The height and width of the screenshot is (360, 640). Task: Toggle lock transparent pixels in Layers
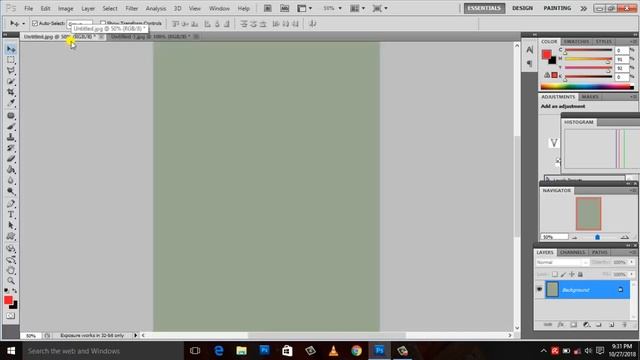(x=555, y=274)
